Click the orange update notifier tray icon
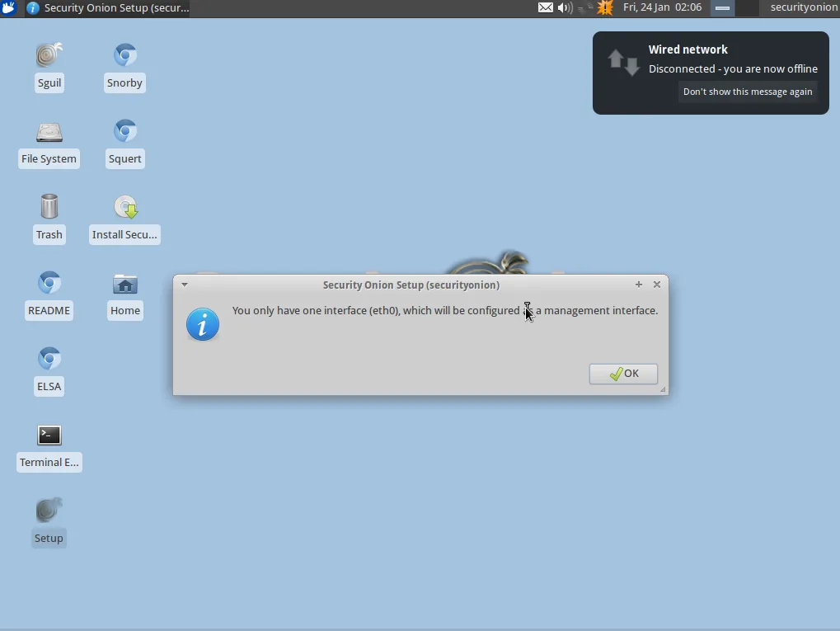The height and width of the screenshot is (631, 840). pos(605,7)
